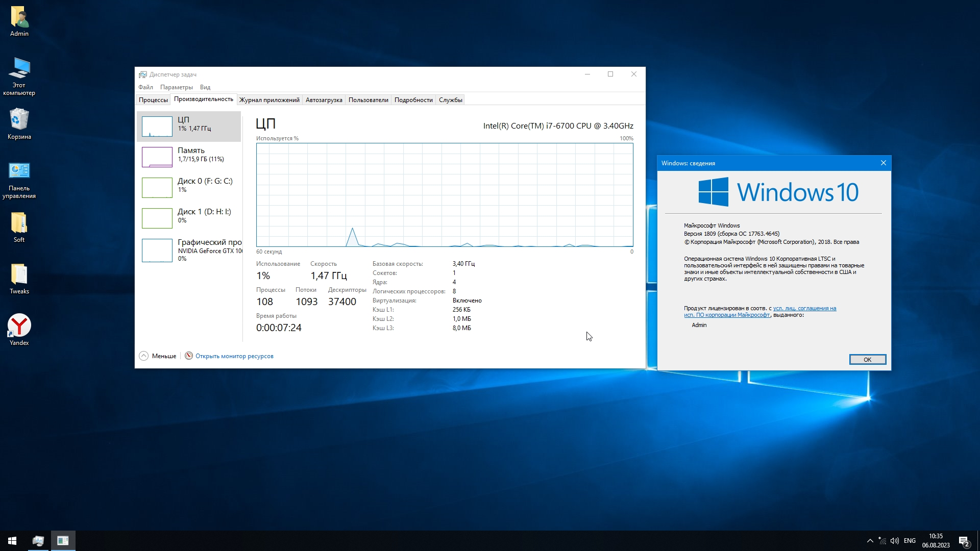The width and height of the screenshot is (980, 551).
Task: Open the notification center icon
Action: [x=964, y=541]
